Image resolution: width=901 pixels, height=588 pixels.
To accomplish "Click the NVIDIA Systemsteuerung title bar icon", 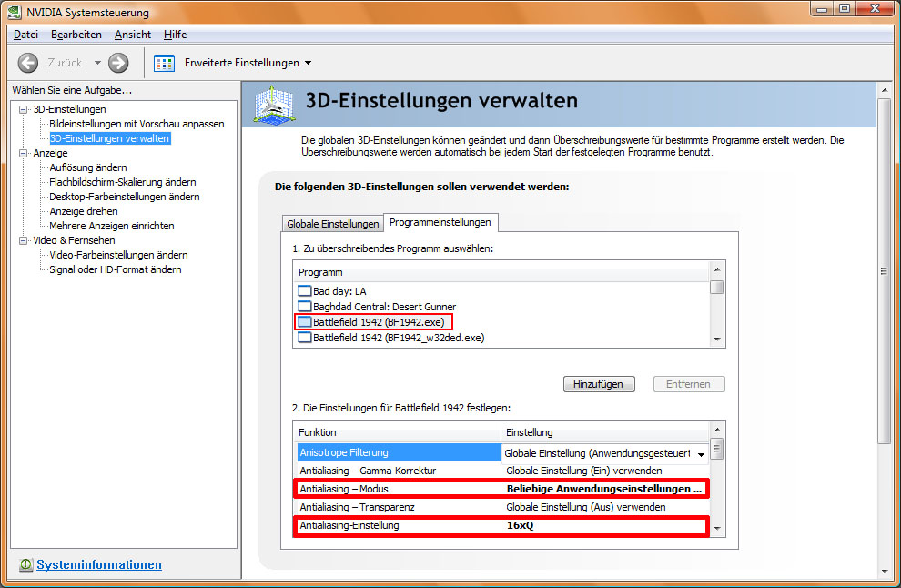I will (15, 12).
